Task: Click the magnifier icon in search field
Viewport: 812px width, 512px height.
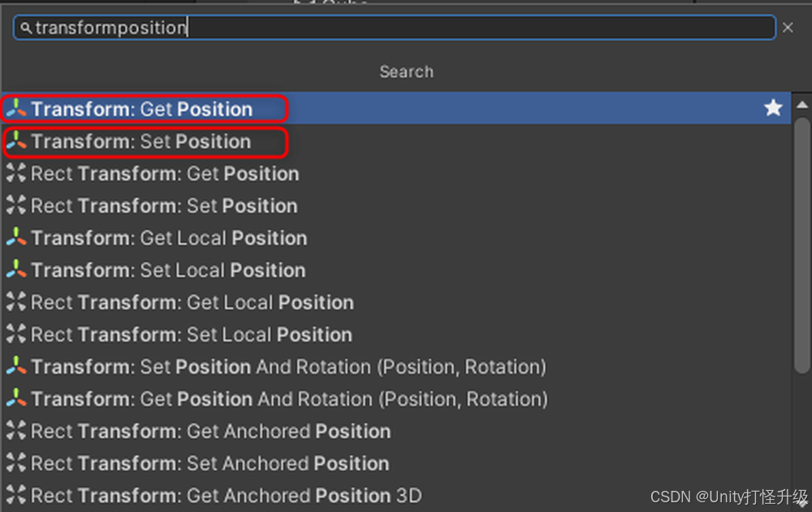Action: (x=26, y=28)
